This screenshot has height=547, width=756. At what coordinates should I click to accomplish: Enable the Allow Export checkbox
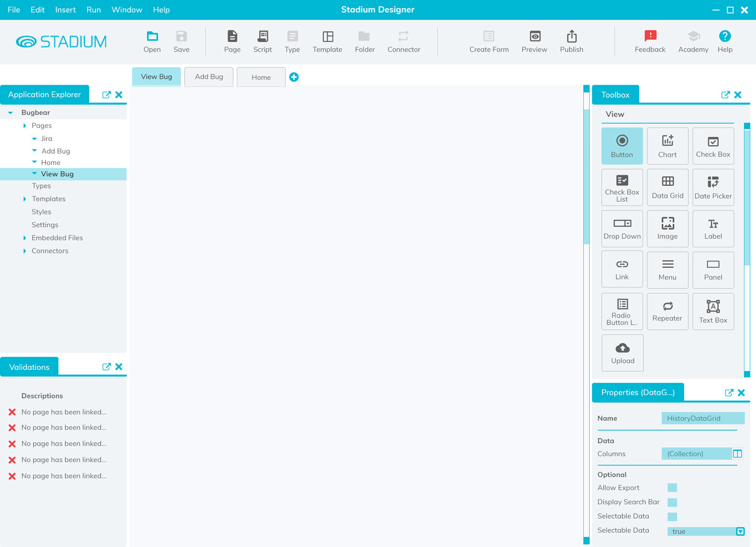pyautogui.click(x=672, y=488)
